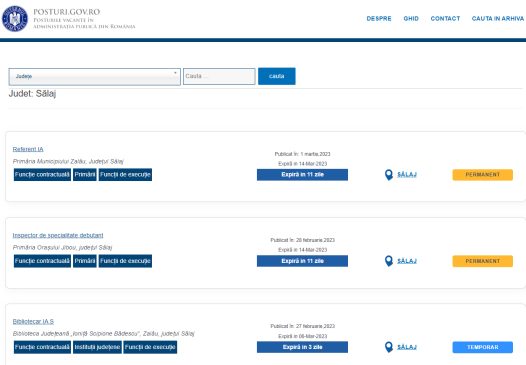
Task: Click the location pin icon in Inspector de specialitate row
Action: click(388, 261)
